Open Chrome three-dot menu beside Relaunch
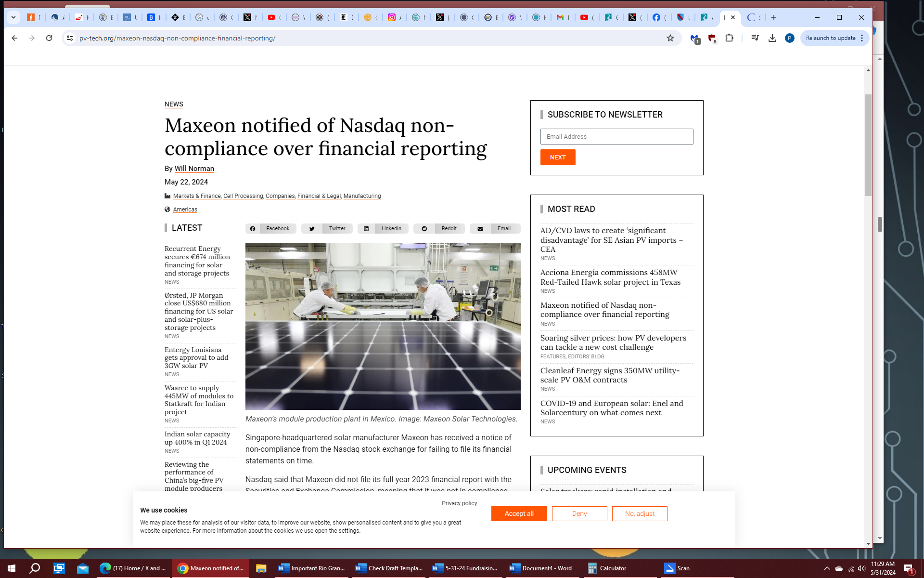Image resolution: width=924 pixels, height=578 pixels. coord(862,38)
